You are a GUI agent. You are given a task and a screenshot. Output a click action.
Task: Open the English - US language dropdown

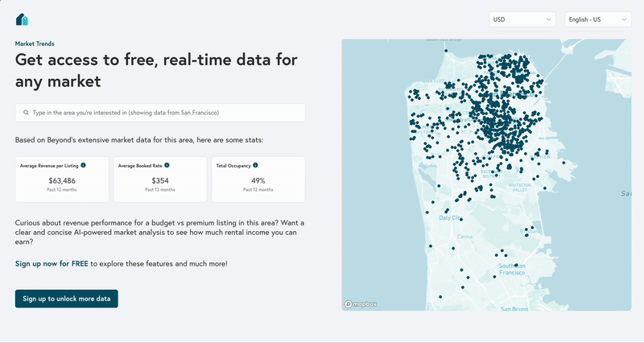[597, 19]
